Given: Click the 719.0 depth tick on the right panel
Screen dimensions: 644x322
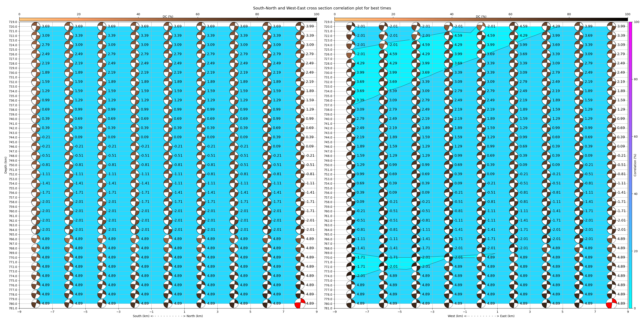Looking at the screenshot, I should [x=328, y=22].
